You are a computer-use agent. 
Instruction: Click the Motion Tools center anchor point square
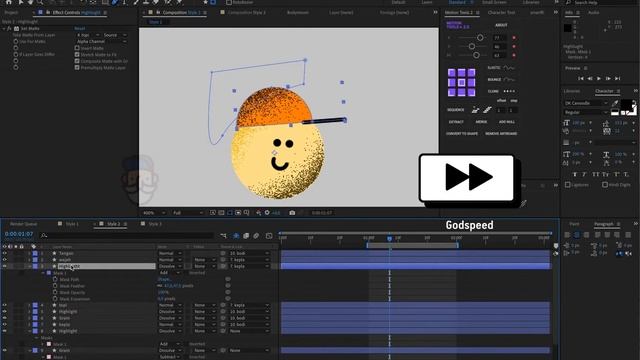[x=461, y=82]
